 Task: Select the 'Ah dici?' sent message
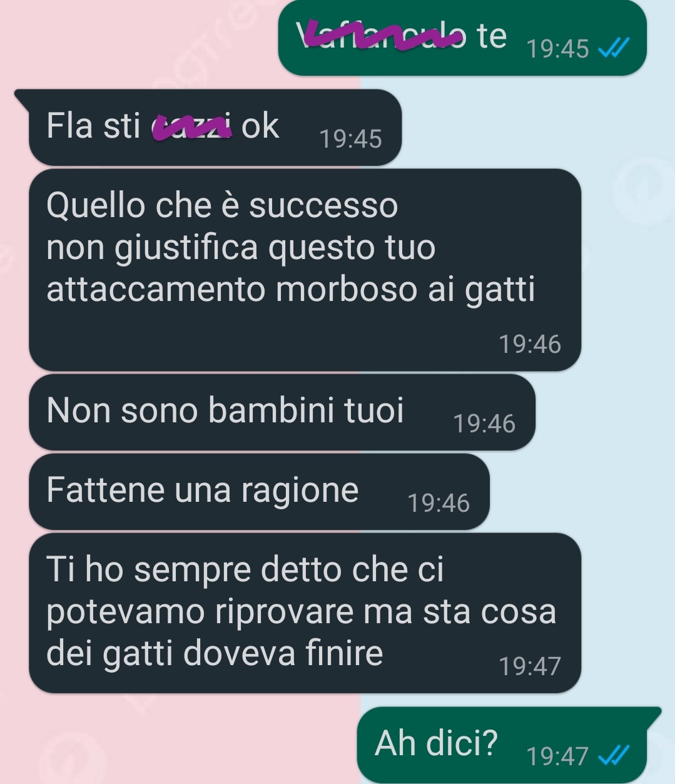point(509,745)
